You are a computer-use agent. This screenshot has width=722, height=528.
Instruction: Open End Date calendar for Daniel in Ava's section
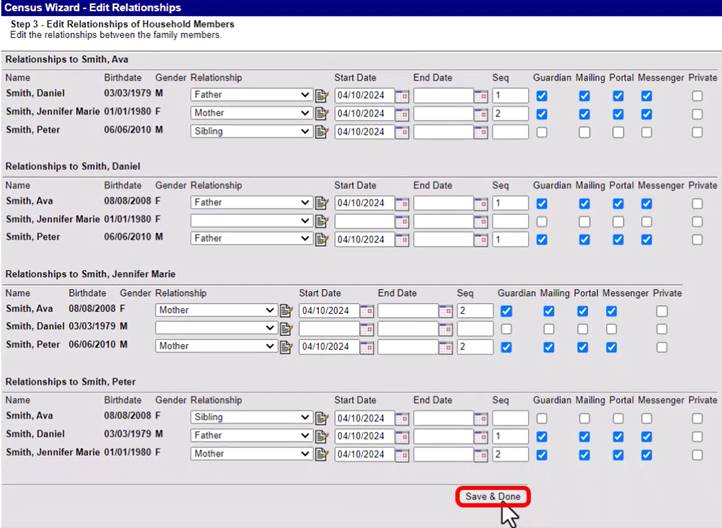pyautogui.click(x=481, y=96)
